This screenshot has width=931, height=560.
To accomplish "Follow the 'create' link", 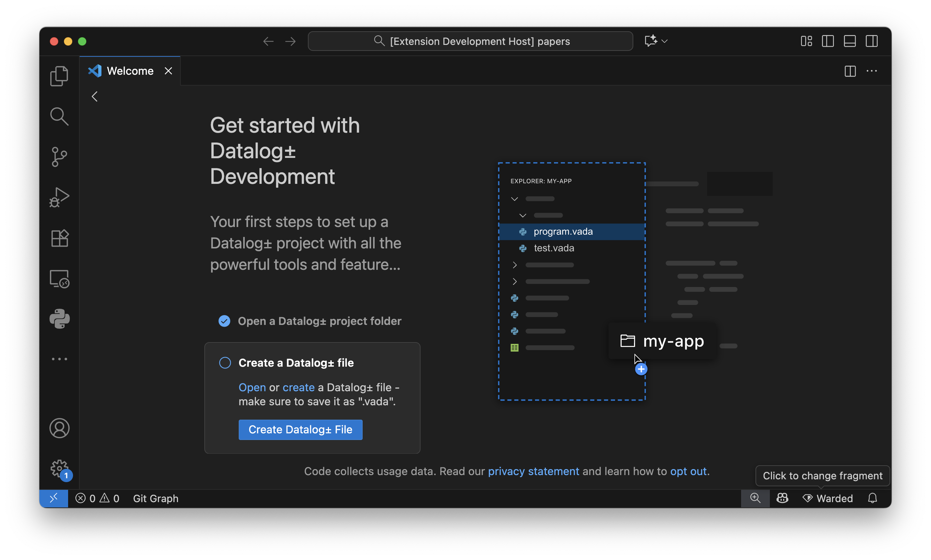I will [298, 387].
